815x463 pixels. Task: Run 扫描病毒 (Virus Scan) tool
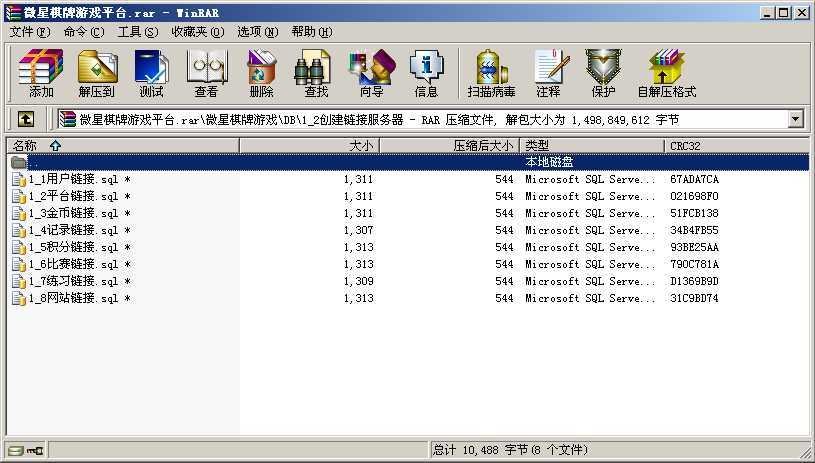pyautogui.click(x=491, y=73)
